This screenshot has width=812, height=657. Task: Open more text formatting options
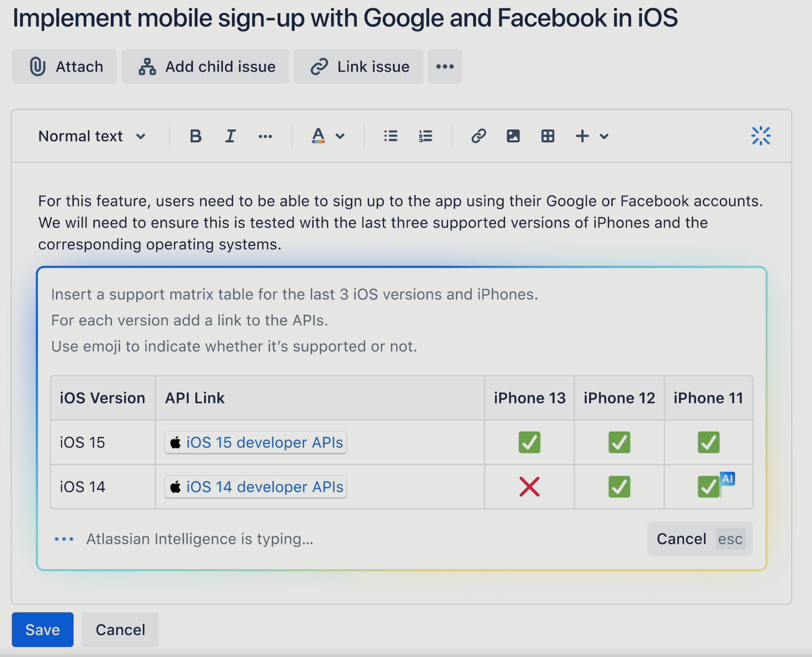tap(265, 136)
